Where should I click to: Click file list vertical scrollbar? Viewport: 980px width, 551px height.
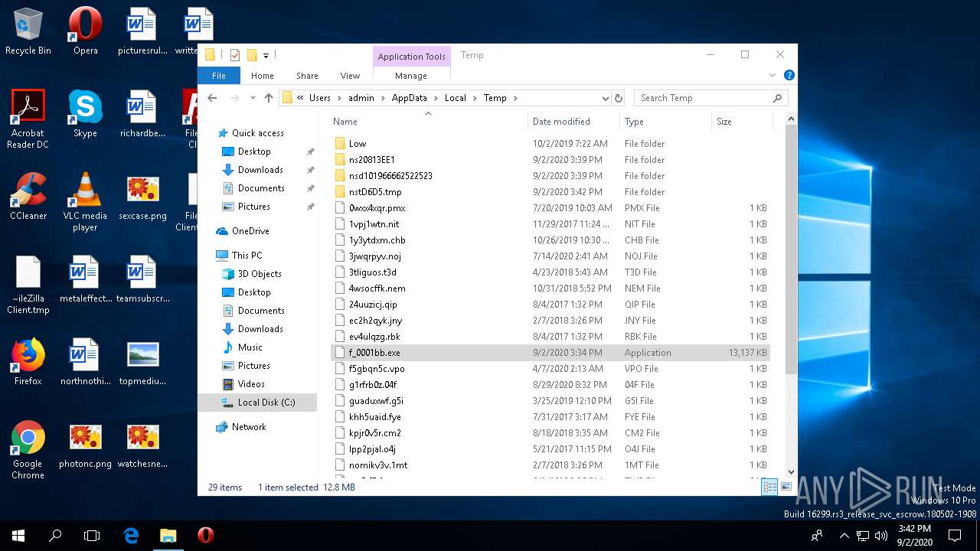tap(792, 251)
